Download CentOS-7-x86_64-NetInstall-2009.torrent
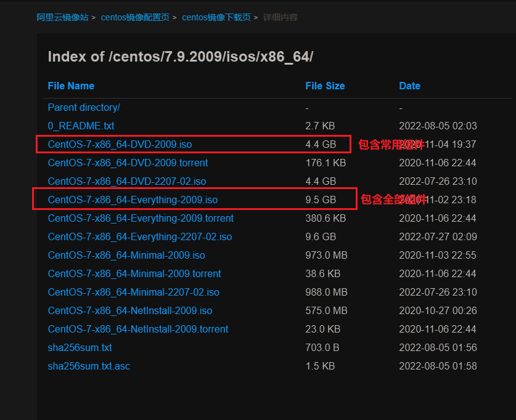Screen dimensions: 516x420 pyautogui.click(x=138, y=329)
